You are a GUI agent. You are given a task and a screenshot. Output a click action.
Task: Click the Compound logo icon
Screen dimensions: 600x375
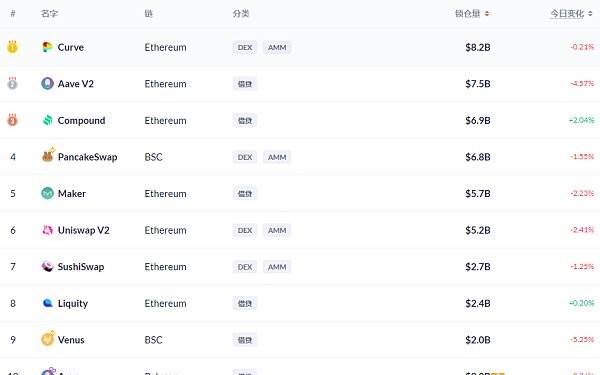(x=47, y=120)
